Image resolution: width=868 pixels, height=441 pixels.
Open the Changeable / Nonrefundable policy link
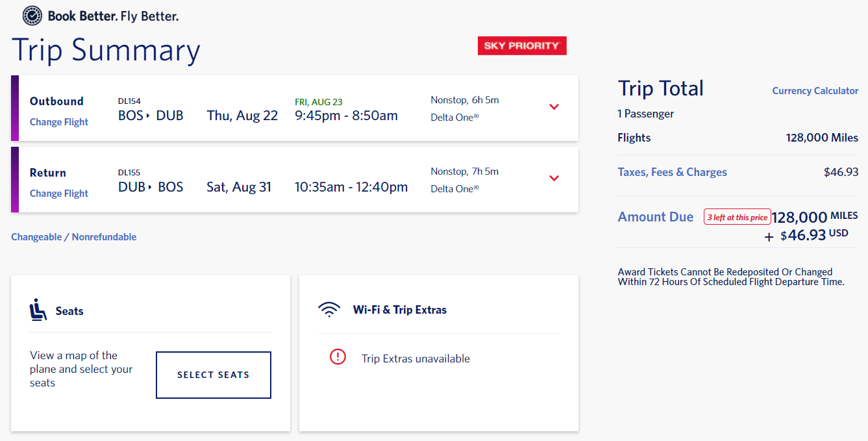pos(74,237)
